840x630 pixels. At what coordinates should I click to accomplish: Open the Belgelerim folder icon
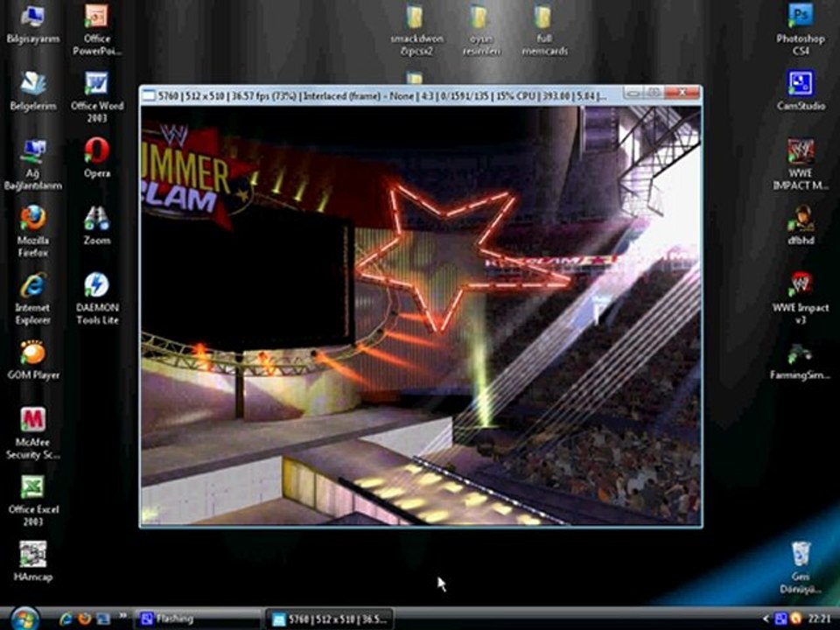tap(32, 92)
